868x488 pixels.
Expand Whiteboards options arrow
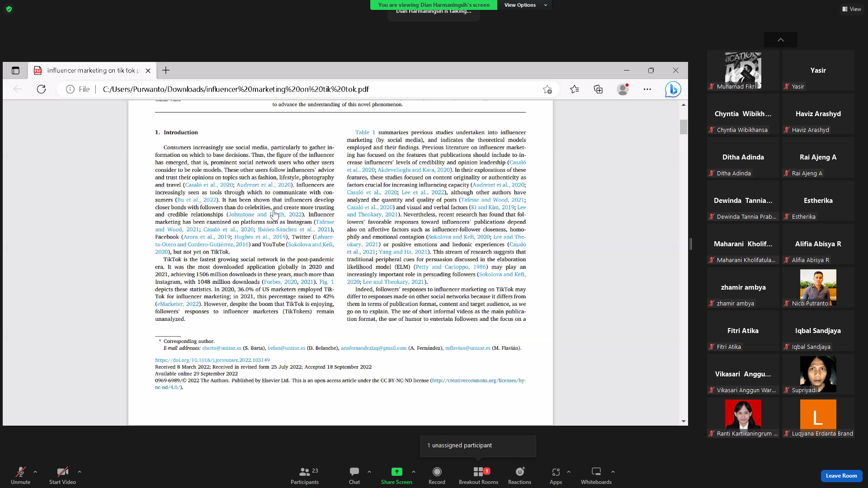(x=613, y=472)
